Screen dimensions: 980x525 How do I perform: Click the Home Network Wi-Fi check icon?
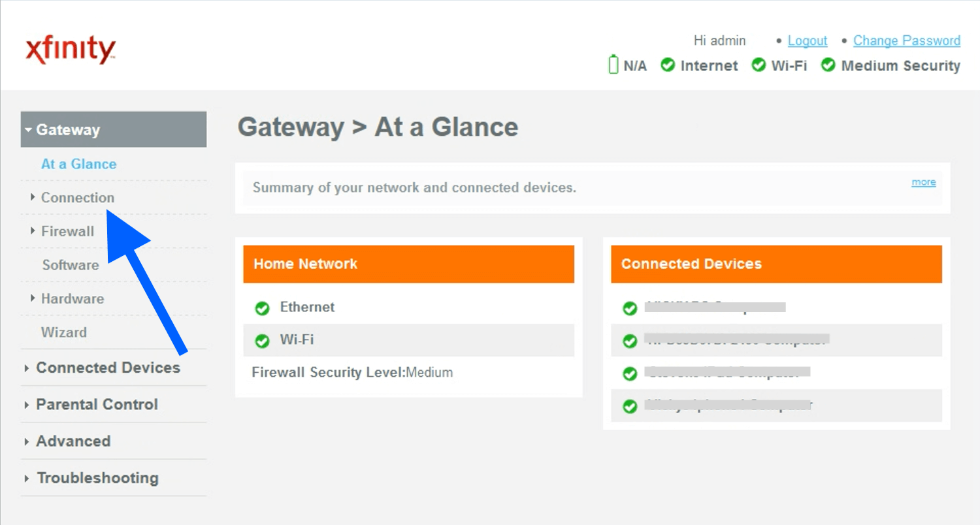click(x=262, y=341)
